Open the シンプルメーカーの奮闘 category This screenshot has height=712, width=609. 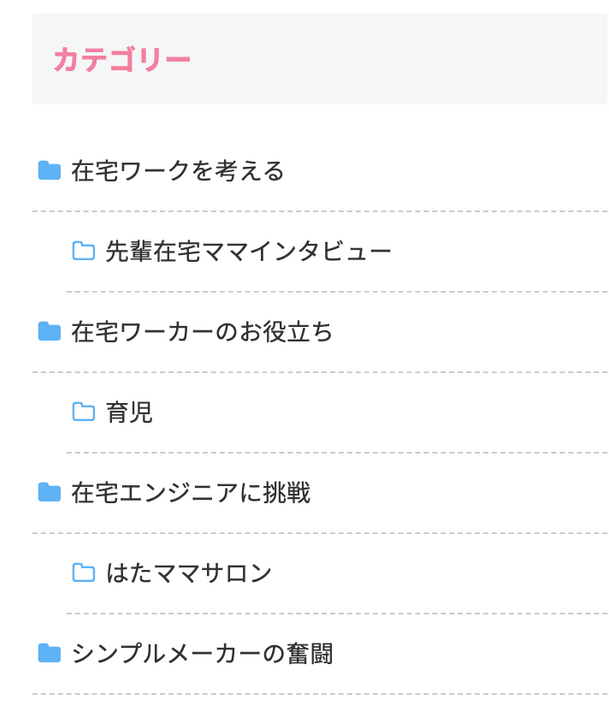203,654
